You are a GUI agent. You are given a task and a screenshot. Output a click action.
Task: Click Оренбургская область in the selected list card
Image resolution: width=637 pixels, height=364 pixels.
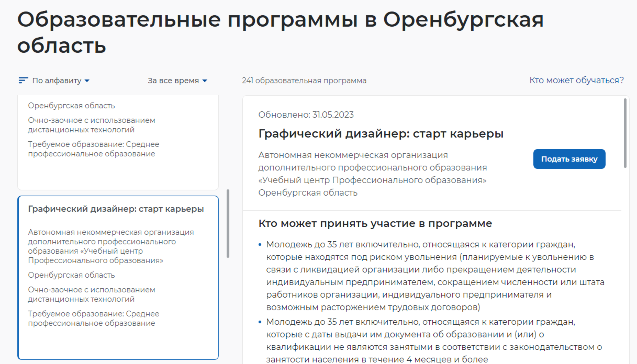(71, 275)
